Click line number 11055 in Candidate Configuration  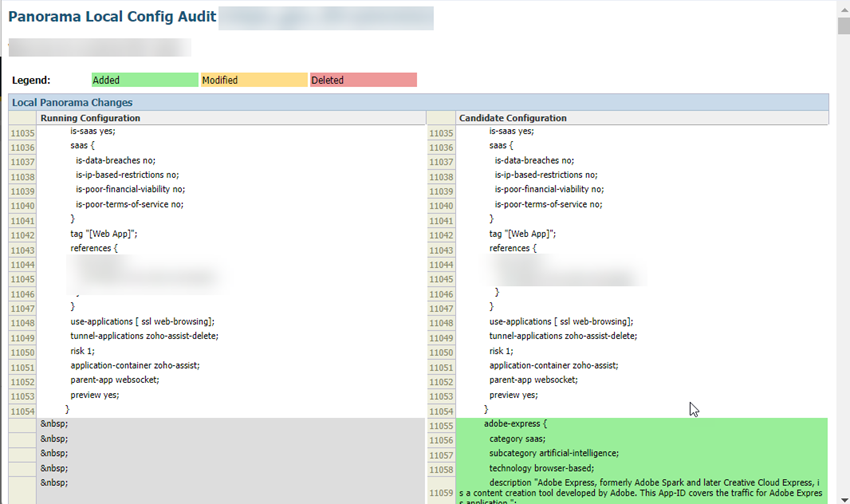(441, 425)
